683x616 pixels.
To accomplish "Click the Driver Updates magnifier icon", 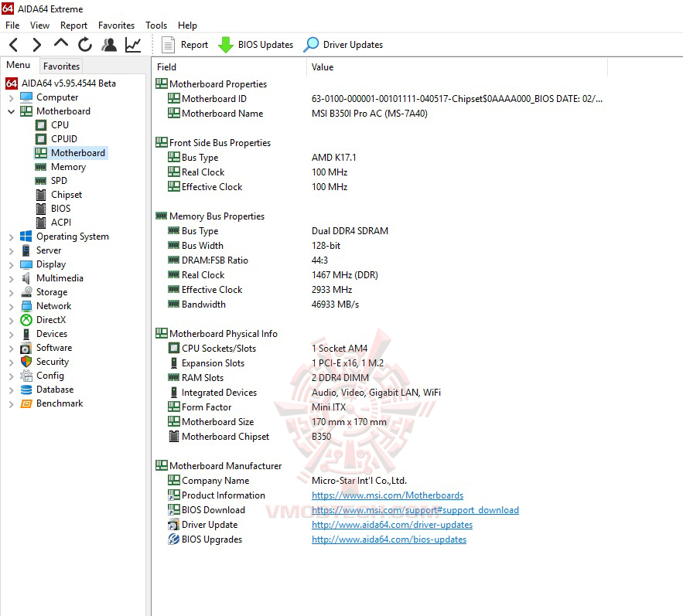I will pyautogui.click(x=311, y=44).
